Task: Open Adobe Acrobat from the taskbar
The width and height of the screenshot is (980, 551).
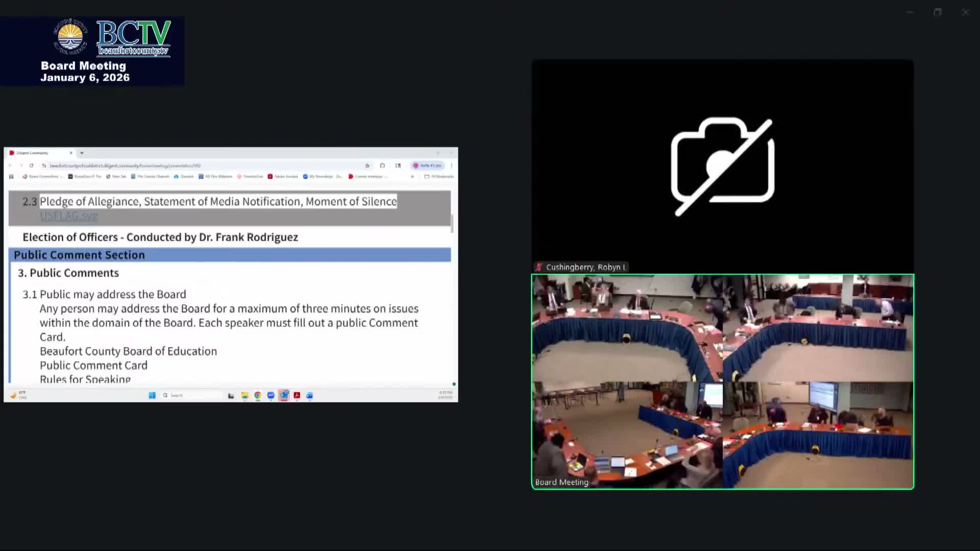Action: 297,395
